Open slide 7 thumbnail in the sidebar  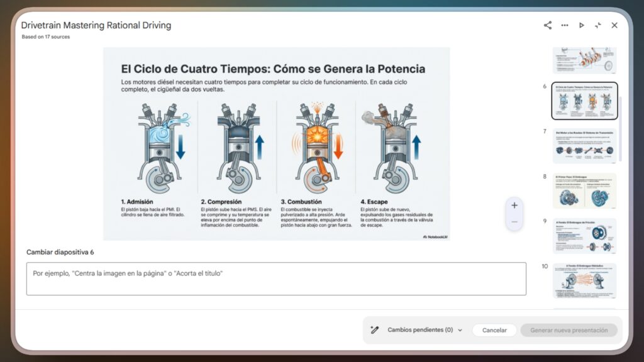pyautogui.click(x=584, y=146)
